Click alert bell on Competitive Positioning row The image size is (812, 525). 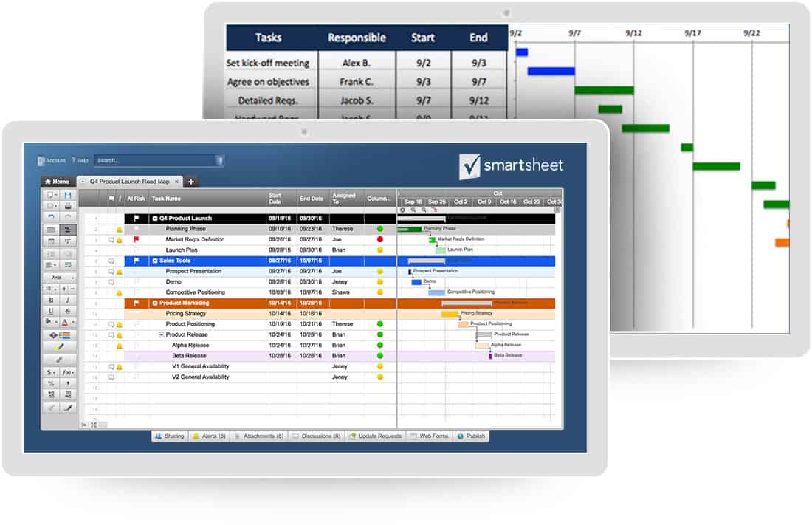tap(119, 293)
